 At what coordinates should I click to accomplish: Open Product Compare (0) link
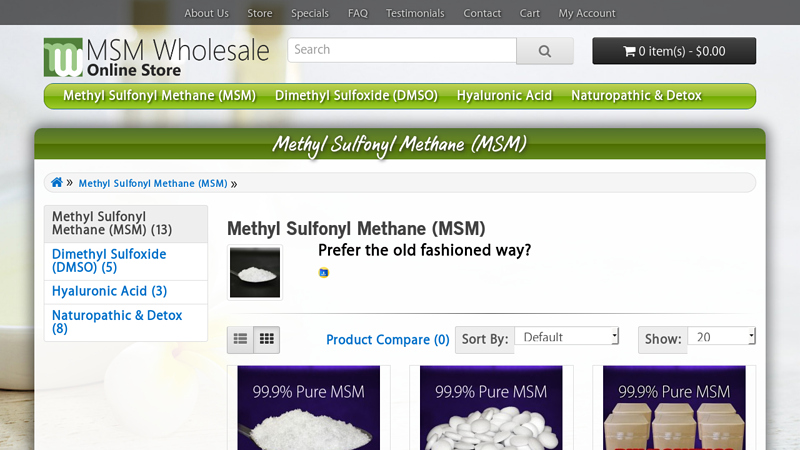[387, 340]
